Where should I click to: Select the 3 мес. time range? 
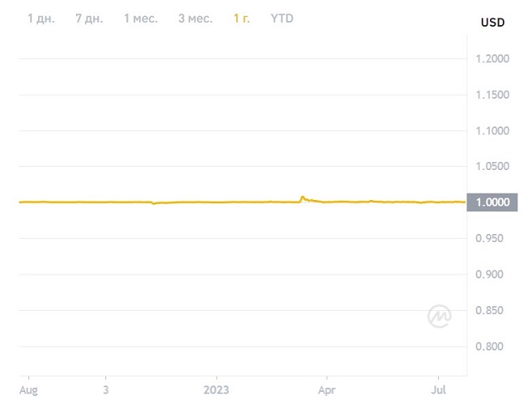point(195,18)
